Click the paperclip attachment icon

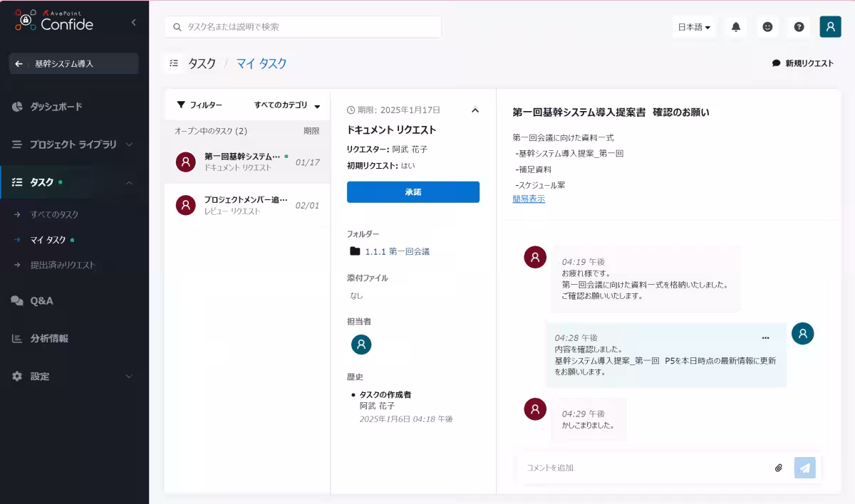[778, 468]
